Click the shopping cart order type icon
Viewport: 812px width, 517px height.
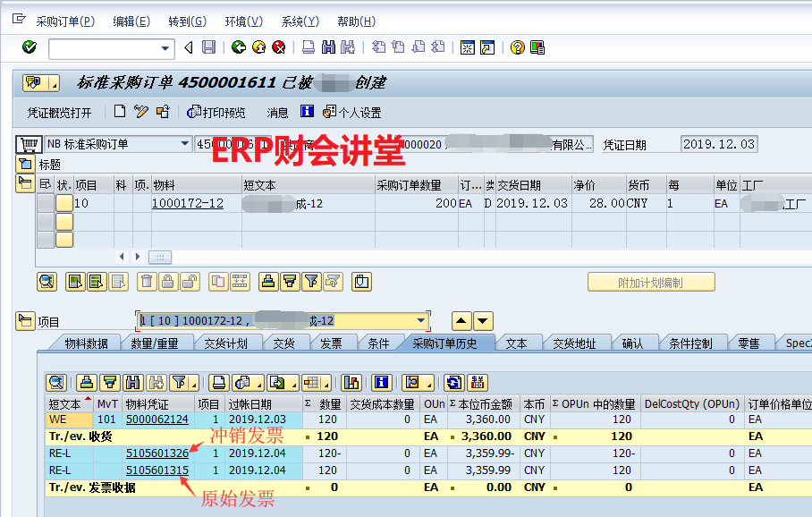click(29, 144)
